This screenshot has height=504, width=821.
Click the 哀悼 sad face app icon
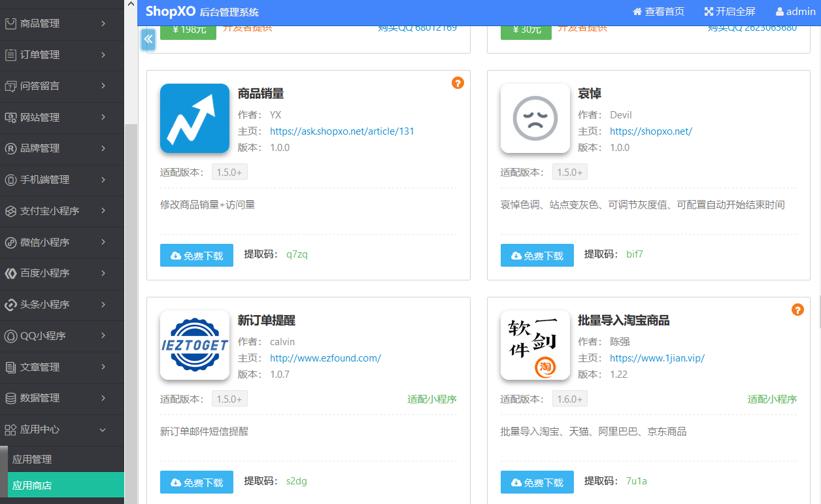pyautogui.click(x=535, y=118)
